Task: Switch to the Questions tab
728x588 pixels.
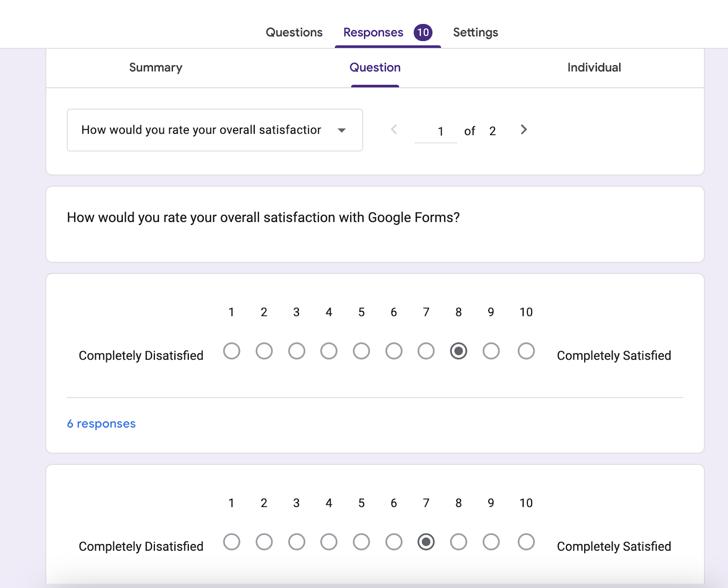Action: coord(294,32)
